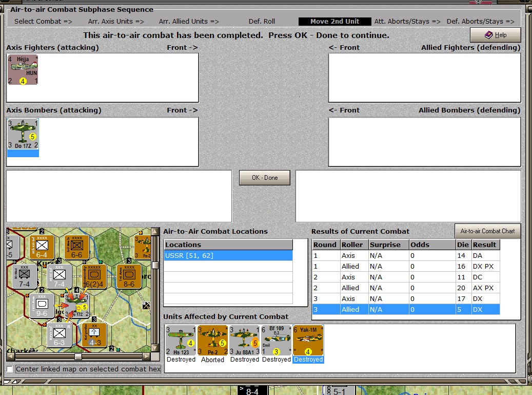Select the Héjja HUN fighter counter
Image resolution: width=532 pixels, height=395 pixels.
[23, 70]
